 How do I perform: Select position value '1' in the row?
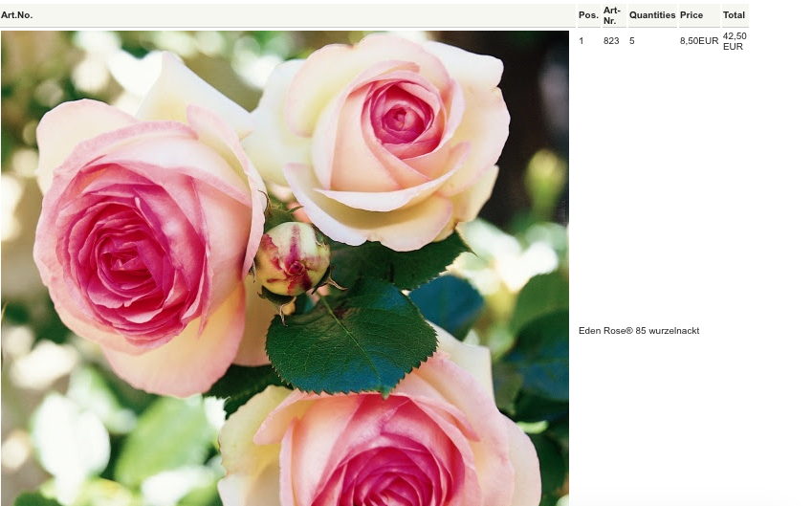pyautogui.click(x=582, y=41)
